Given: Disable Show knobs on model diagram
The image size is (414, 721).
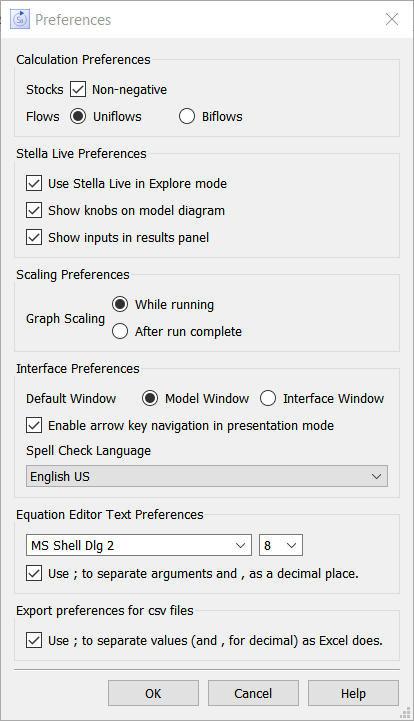Looking at the screenshot, I should point(34,211).
